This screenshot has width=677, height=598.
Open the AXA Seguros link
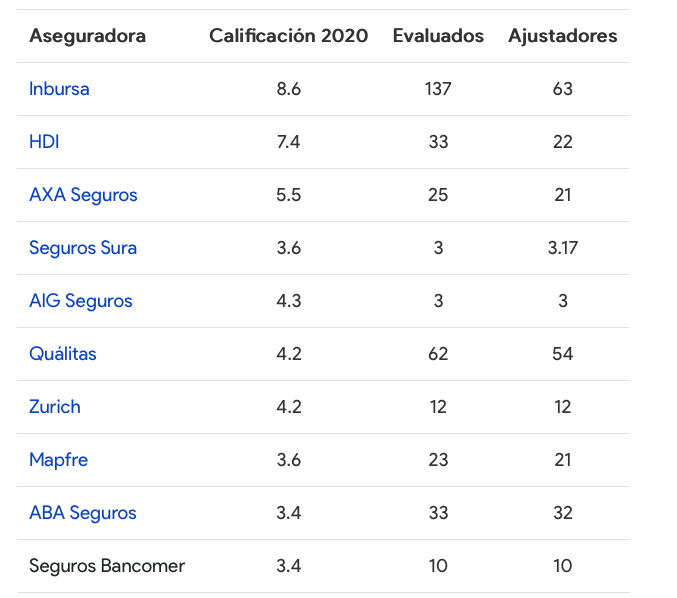[x=83, y=195]
